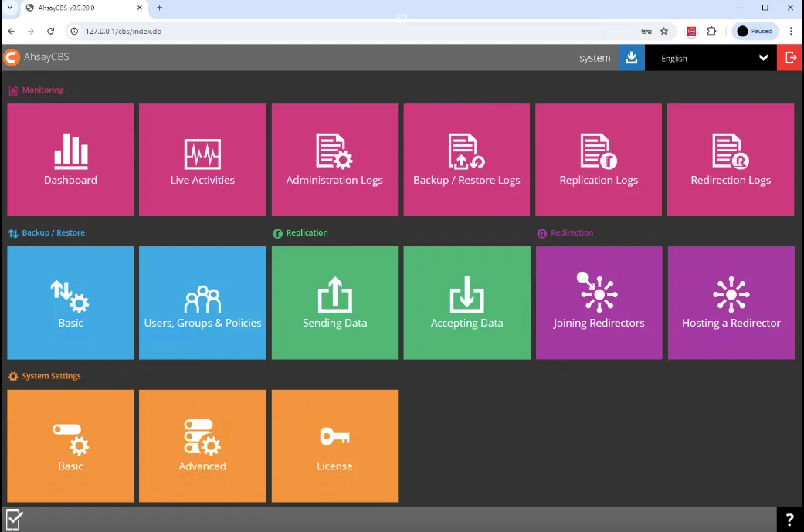
Task: Click the blue download icon in header
Action: [x=631, y=57]
